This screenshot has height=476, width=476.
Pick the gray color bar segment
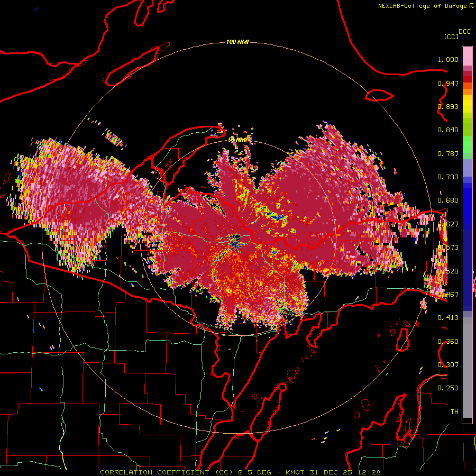pos(467,368)
